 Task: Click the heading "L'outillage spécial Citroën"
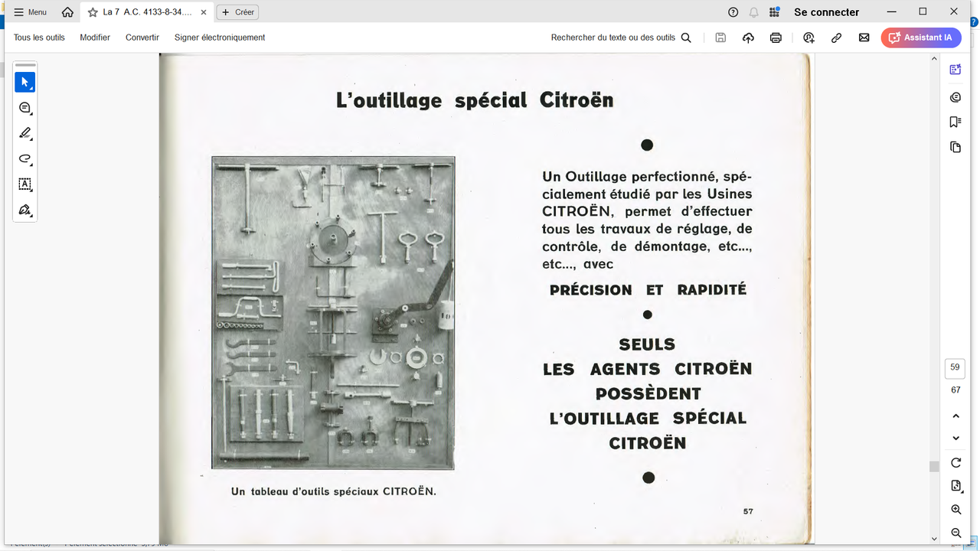point(475,100)
